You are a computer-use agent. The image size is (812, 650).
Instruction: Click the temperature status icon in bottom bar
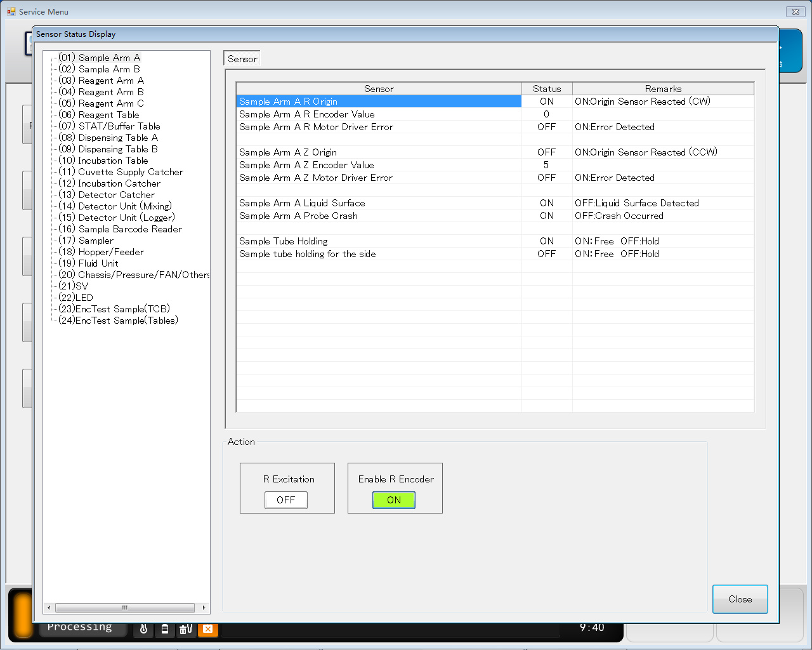tap(144, 629)
